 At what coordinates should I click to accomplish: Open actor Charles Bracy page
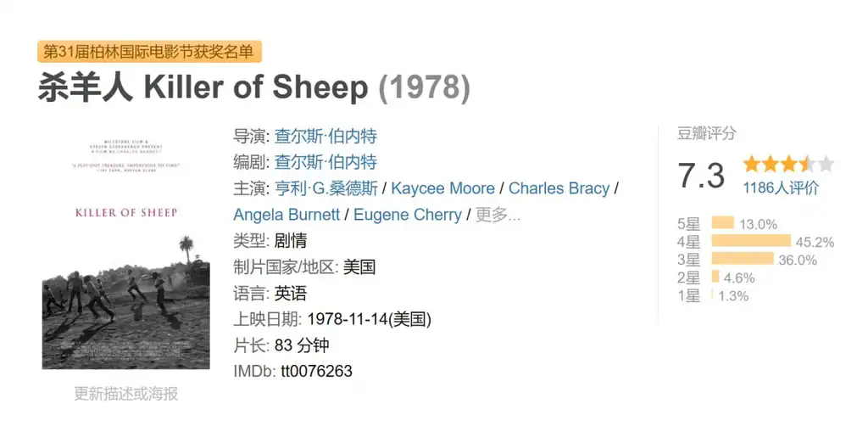click(559, 188)
